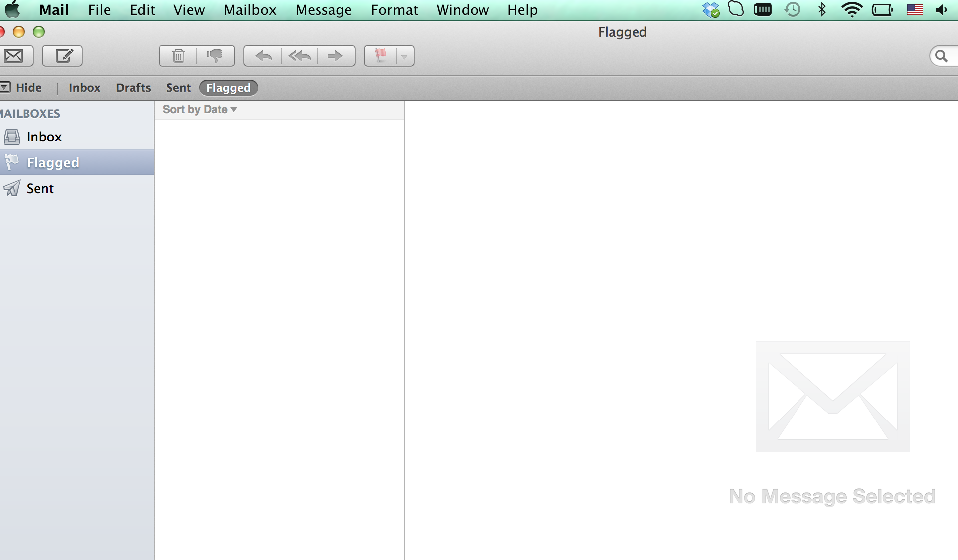Click the Reply All double-arrow icon

[x=300, y=56]
